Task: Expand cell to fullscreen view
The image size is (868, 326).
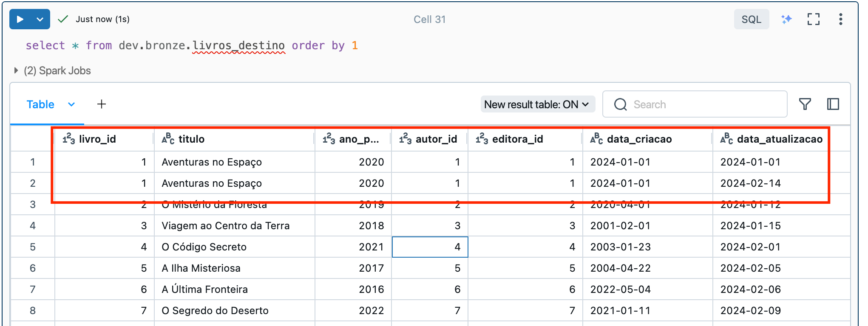Action: (x=813, y=19)
